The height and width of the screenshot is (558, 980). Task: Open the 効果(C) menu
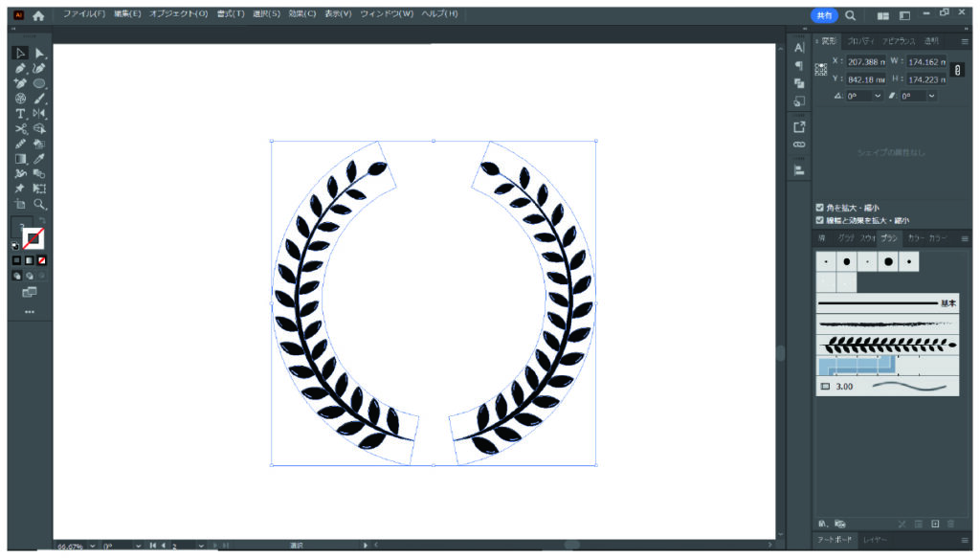pos(301,13)
